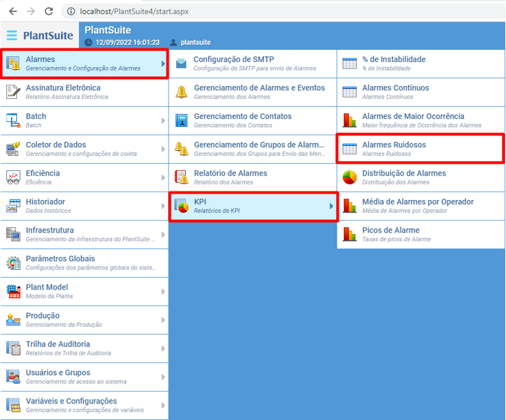The image size is (506, 420).
Task: Click the Configuração de SMTP envelope icon
Action: coord(181,63)
